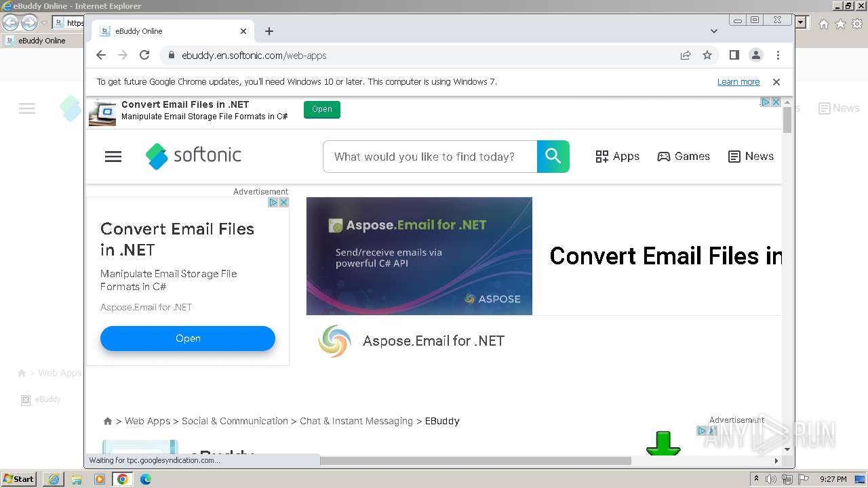Go to Softonic home via logo

point(193,156)
